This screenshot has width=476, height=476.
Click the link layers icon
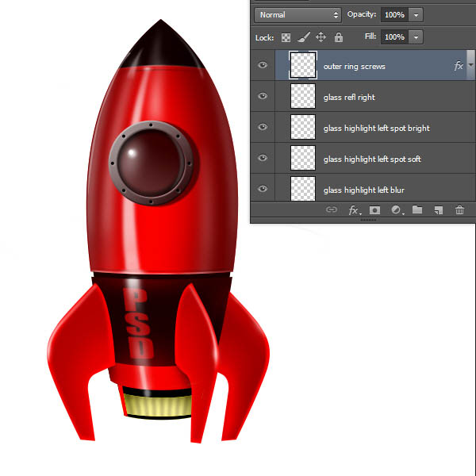click(332, 210)
